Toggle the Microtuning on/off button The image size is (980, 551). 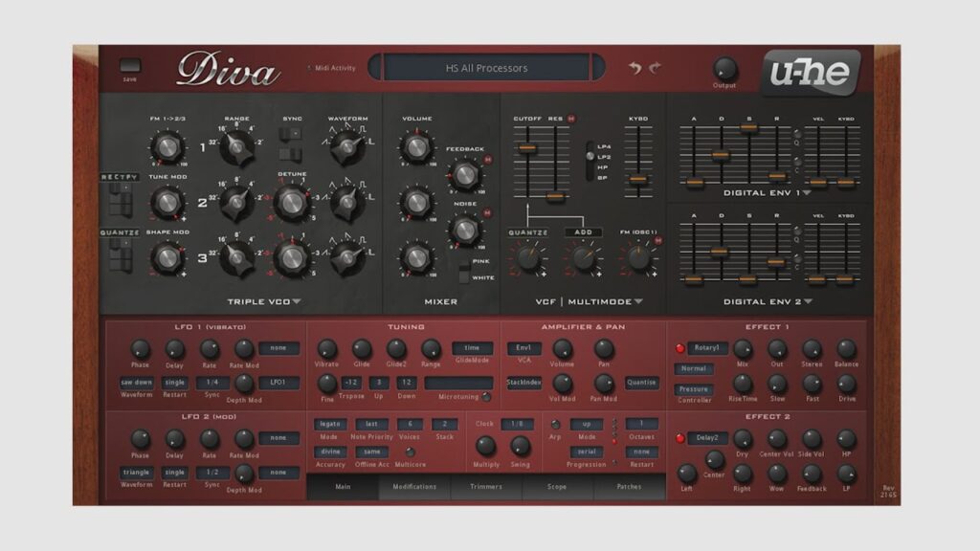point(486,397)
